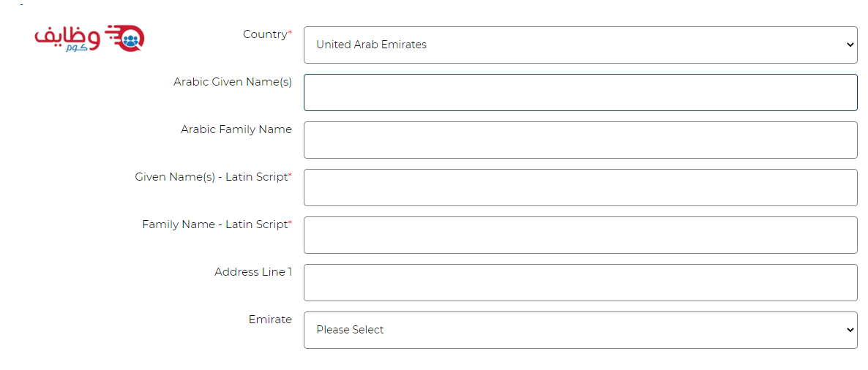Open the Emirate 'Please Select' dropdown
This screenshot has height=370, width=868.
click(x=580, y=331)
